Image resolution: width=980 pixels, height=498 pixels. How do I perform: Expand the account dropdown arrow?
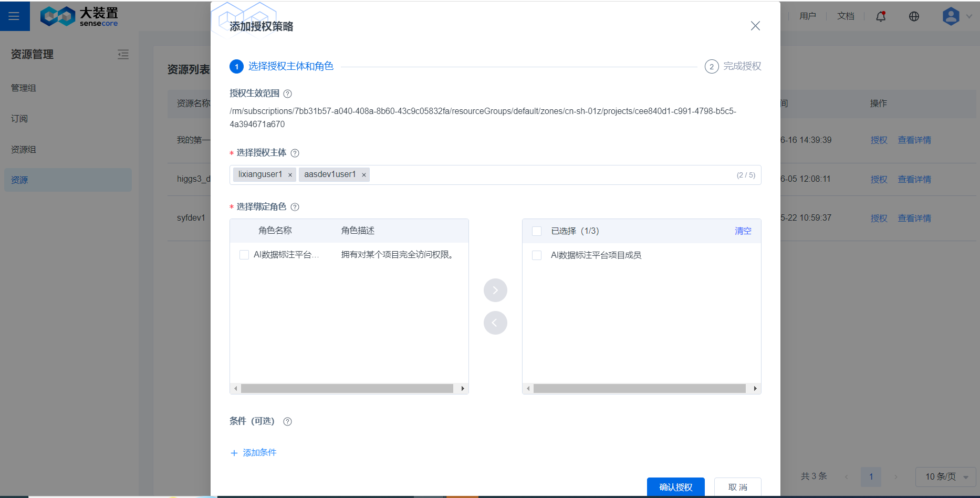[x=969, y=16]
